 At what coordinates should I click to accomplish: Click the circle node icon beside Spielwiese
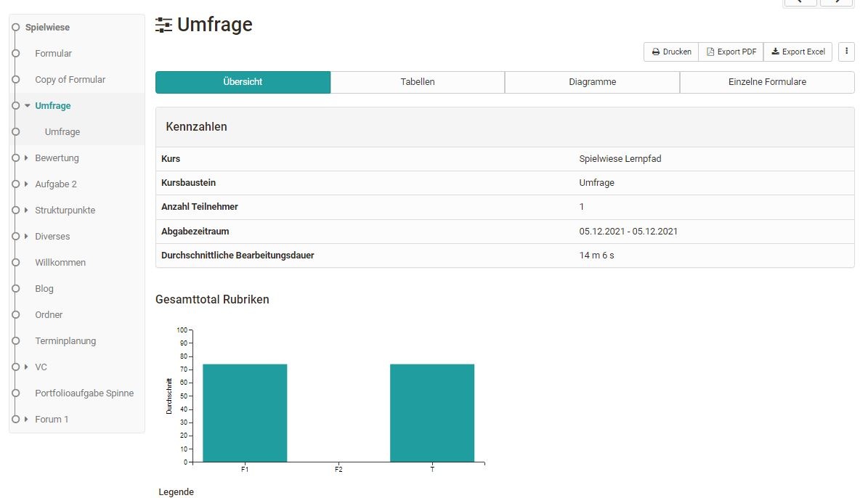click(15, 27)
